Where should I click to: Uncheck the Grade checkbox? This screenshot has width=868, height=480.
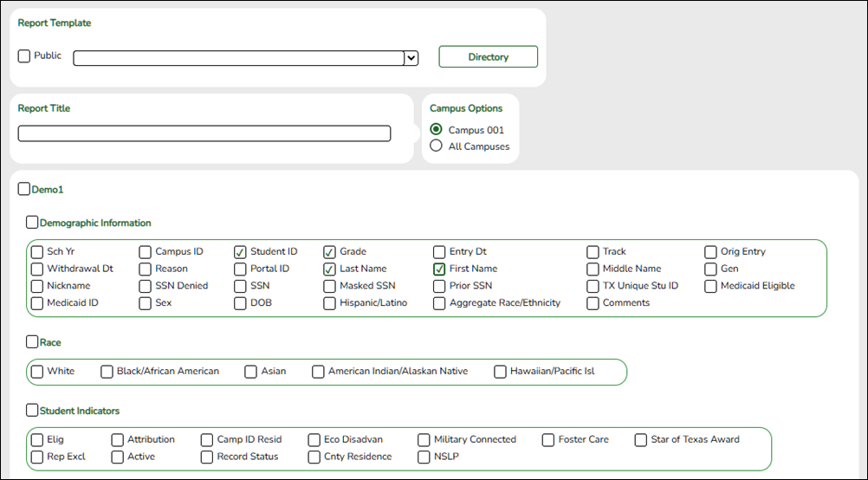[329, 252]
